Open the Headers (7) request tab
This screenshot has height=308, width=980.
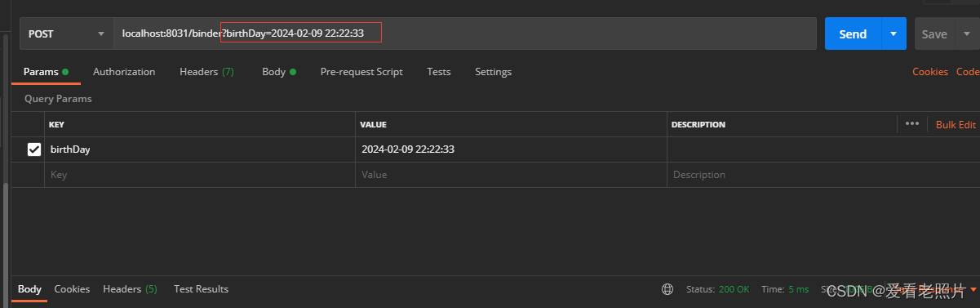point(206,72)
